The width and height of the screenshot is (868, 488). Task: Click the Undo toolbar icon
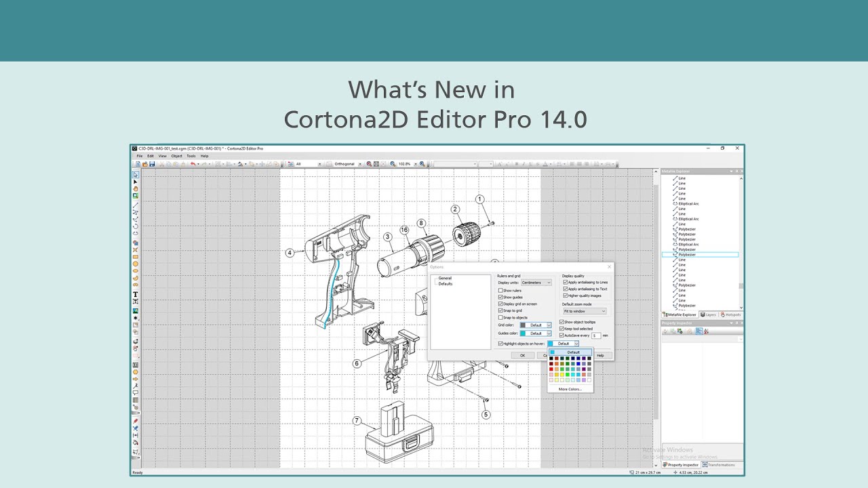pyautogui.click(x=193, y=164)
